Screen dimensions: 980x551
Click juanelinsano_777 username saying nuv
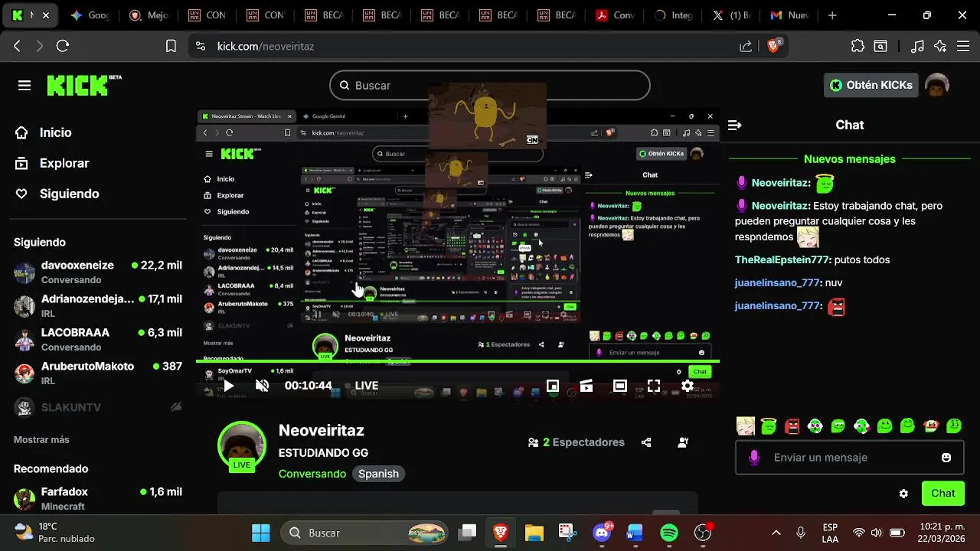(777, 283)
